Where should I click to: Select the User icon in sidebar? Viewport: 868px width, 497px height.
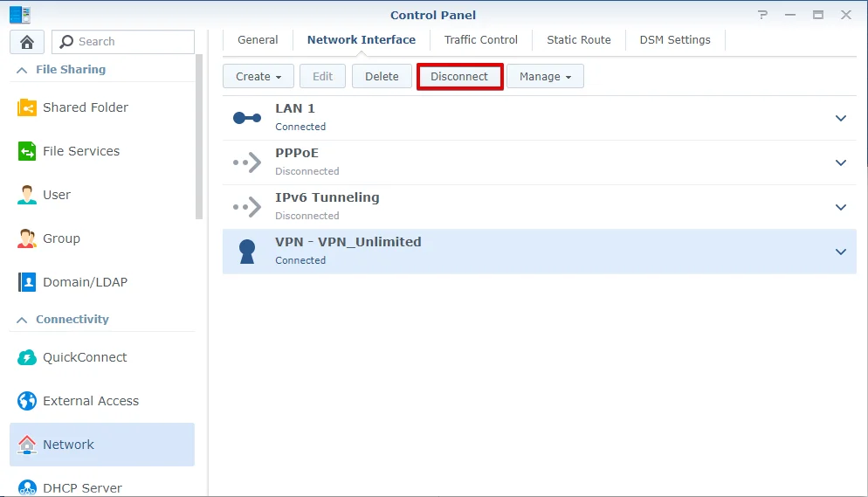pos(27,195)
